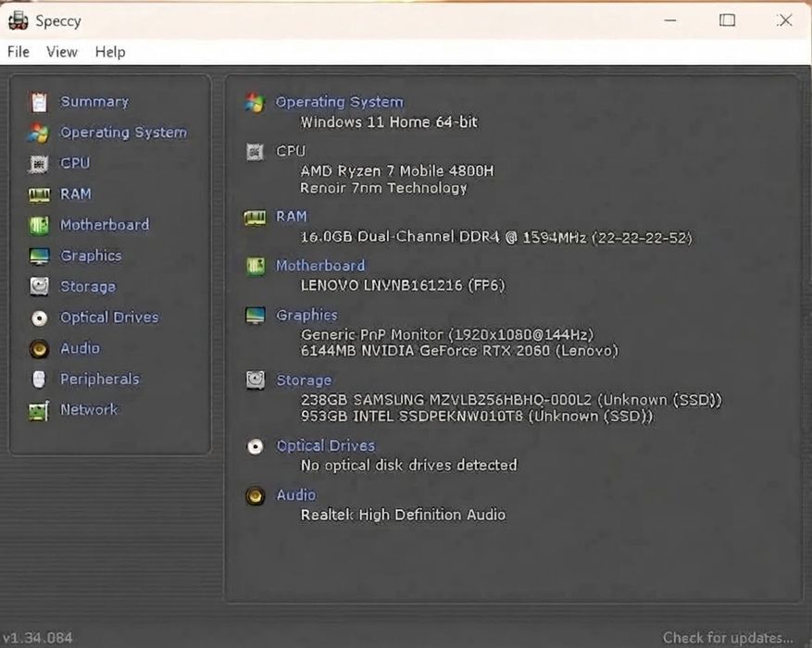Click the Speccy app icon in title bar
The height and width of the screenshot is (648, 812).
tap(19, 20)
